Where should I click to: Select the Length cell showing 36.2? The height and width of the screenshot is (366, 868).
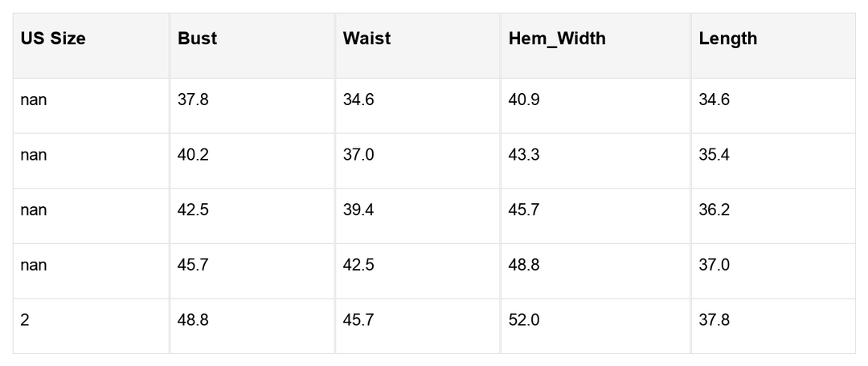point(714,210)
